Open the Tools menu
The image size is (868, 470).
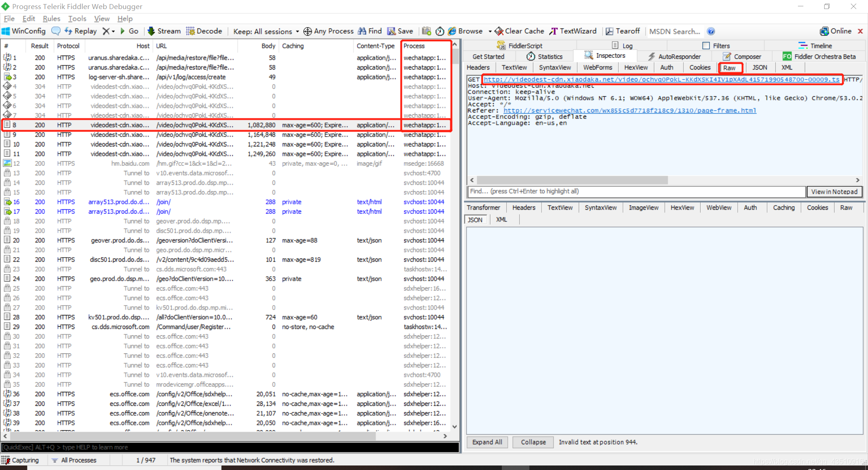point(77,19)
